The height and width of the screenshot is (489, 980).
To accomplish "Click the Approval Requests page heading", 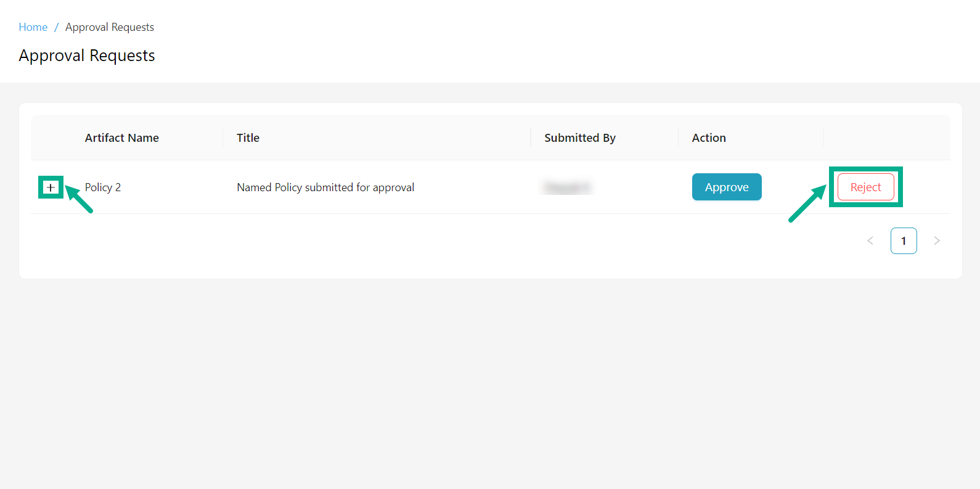I will [x=87, y=55].
